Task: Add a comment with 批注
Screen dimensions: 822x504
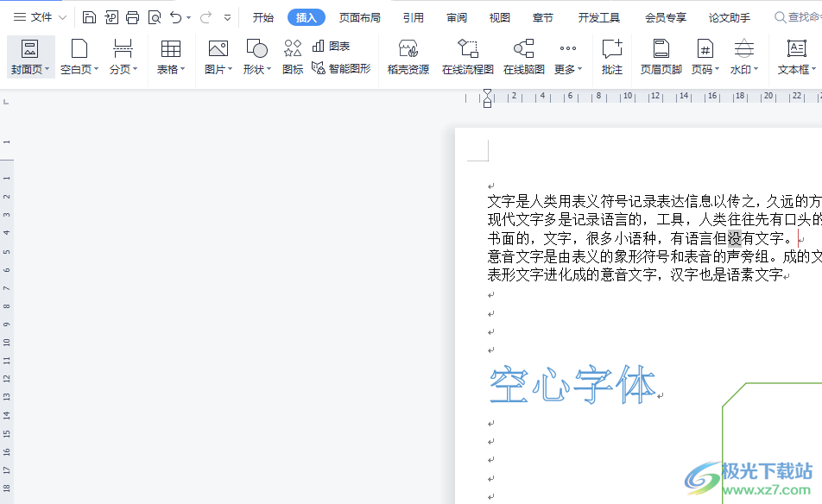Action: coord(612,57)
